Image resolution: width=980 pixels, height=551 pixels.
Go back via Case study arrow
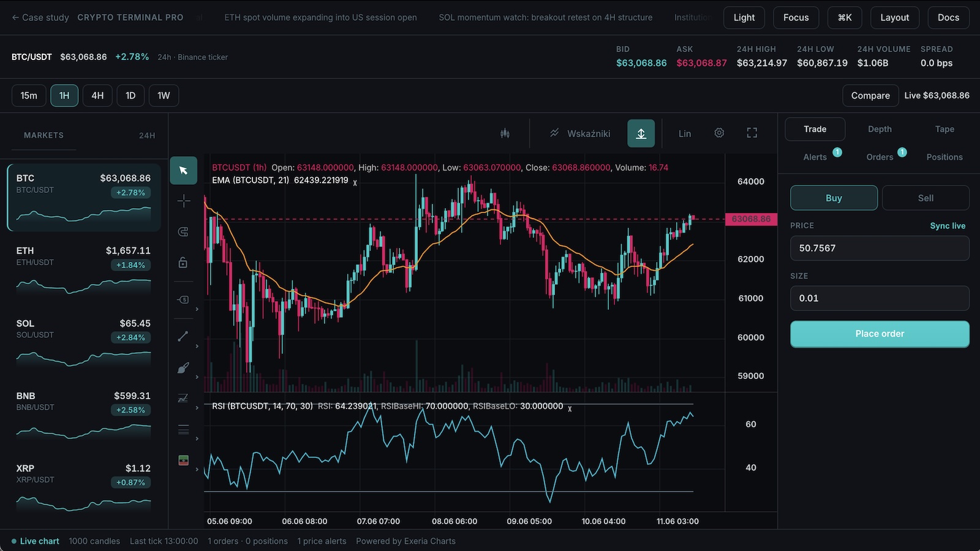tap(40, 18)
